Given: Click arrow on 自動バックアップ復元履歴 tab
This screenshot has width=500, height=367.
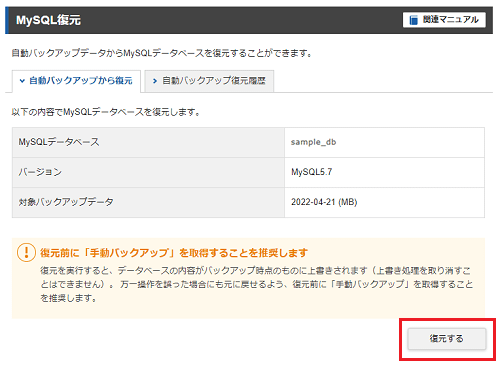Looking at the screenshot, I should 155,81.
